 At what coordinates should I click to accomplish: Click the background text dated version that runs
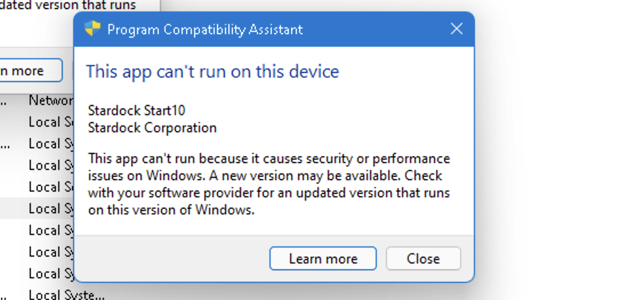pyautogui.click(x=68, y=5)
